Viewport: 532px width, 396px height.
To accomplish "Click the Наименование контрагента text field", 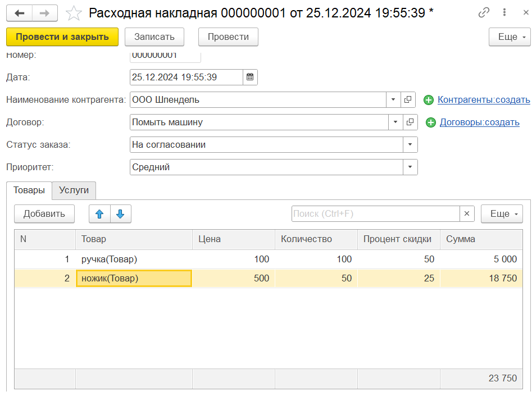I will pyautogui.click(x=258, y=100).
